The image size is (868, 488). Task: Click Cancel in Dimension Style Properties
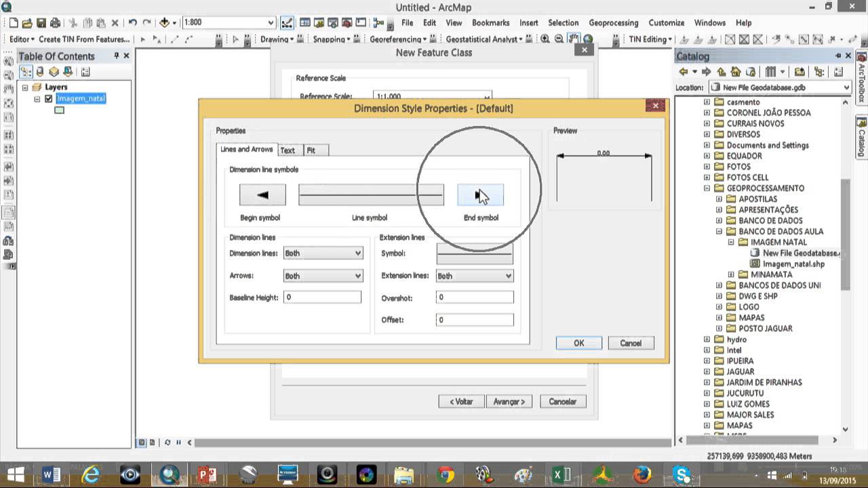tap(631, 343)
